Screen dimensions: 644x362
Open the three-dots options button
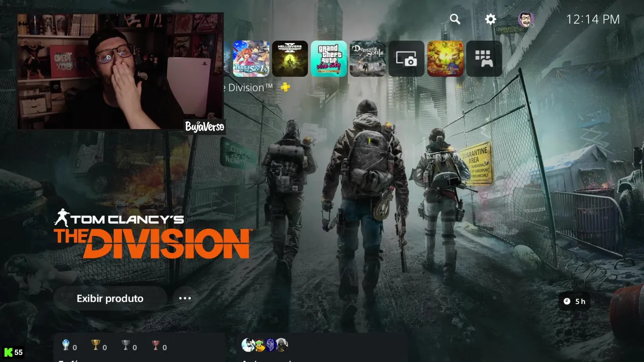[185, 298]
